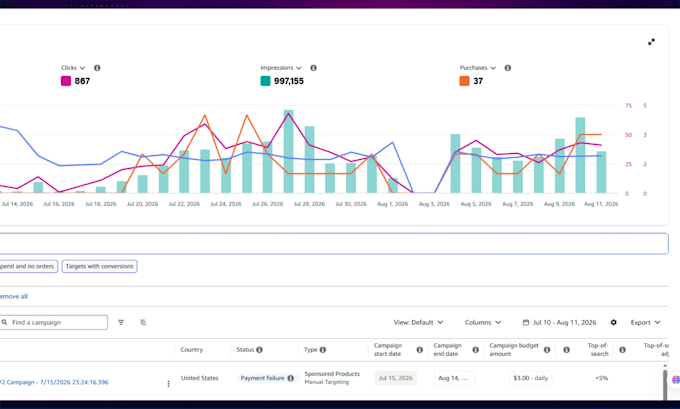Open Impressions metric info icon
This screenshot has width=680, height=409.
tap(313, 68)
